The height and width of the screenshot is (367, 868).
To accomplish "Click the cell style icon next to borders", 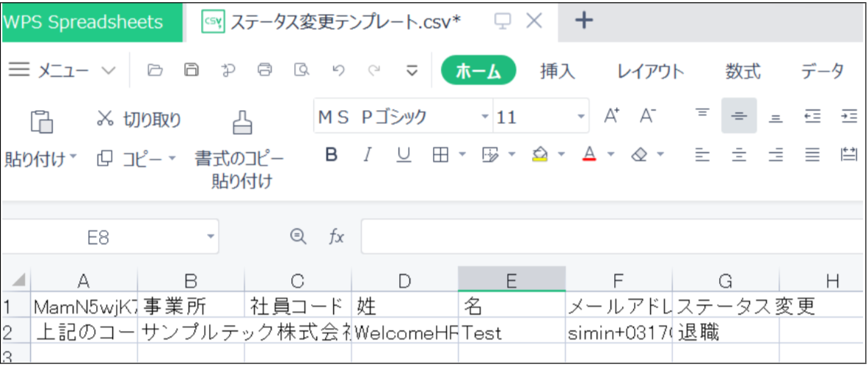I will click(490, 156).
